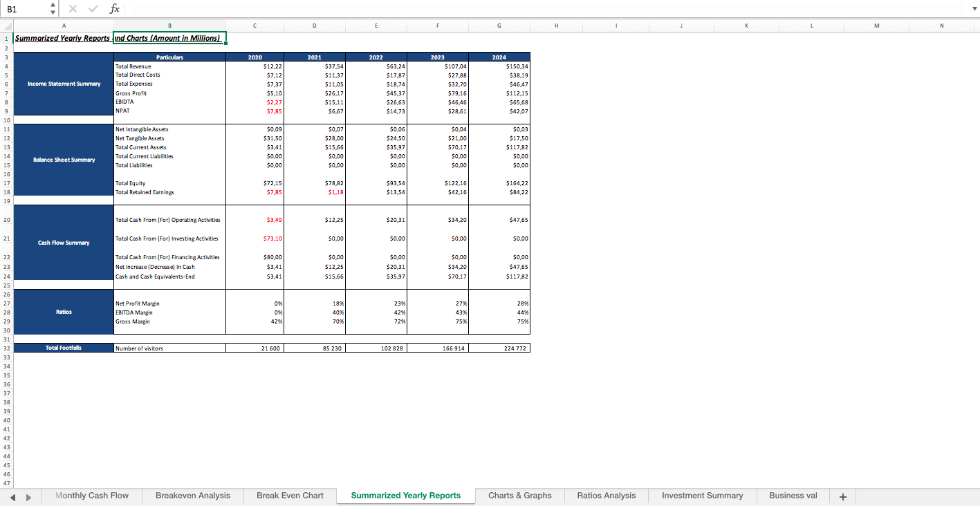This screenshot has width=980, height=506.
Task: Select column C header
Action: point(255,26)
